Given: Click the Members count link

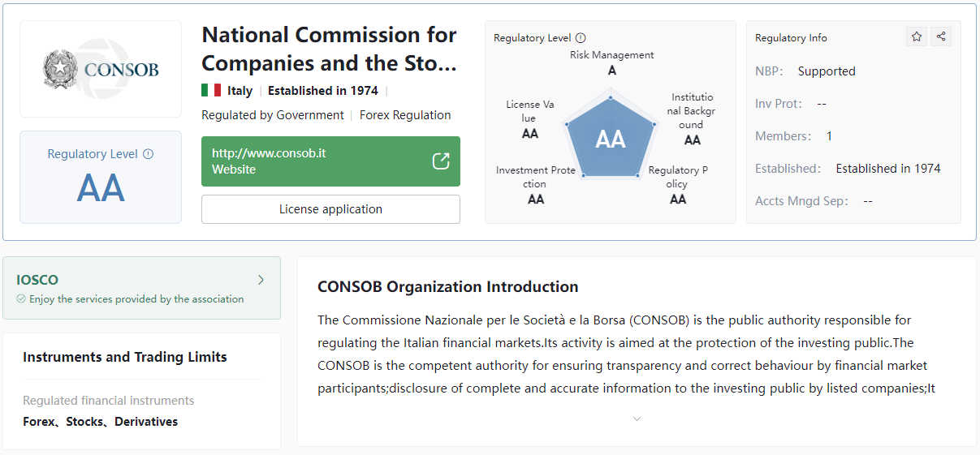Looking at the screenshot, I should [x=829, y=136].
